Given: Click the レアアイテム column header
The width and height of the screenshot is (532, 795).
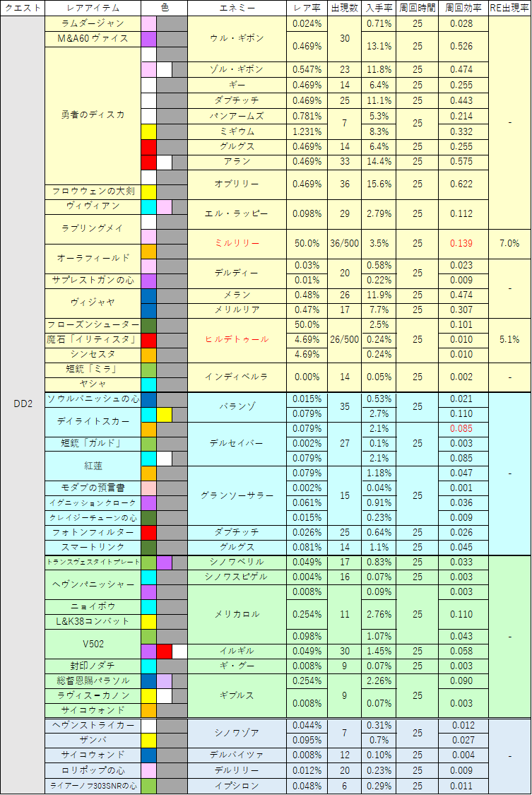Looking at the screenshot, I should tap(93, 8).
